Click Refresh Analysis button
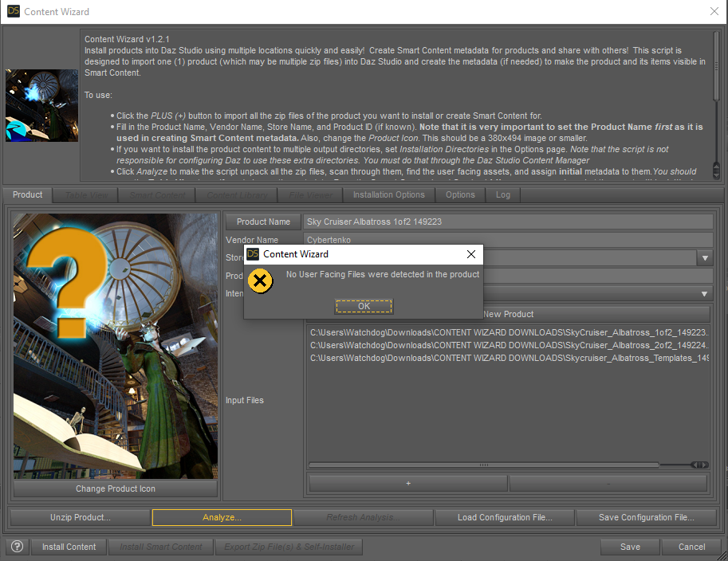The image size is (728, 561). tap(364, 517)
